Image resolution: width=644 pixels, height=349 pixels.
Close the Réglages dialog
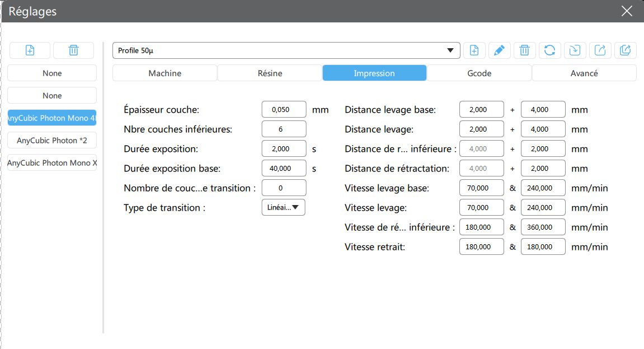[x=627, y=11]
